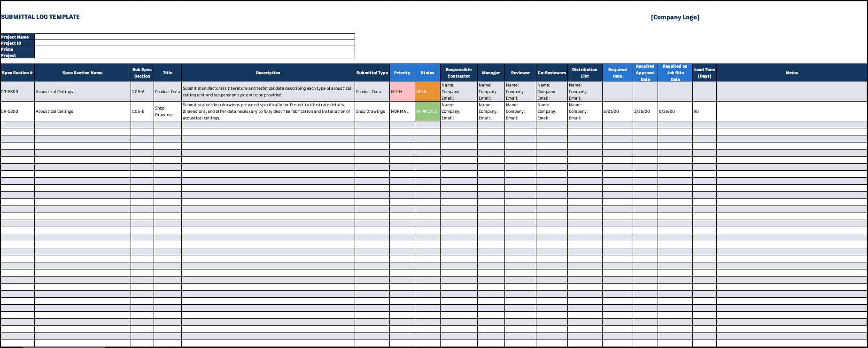868x348 pixels.
Task: Click the Manager column header
Action: 491,73
